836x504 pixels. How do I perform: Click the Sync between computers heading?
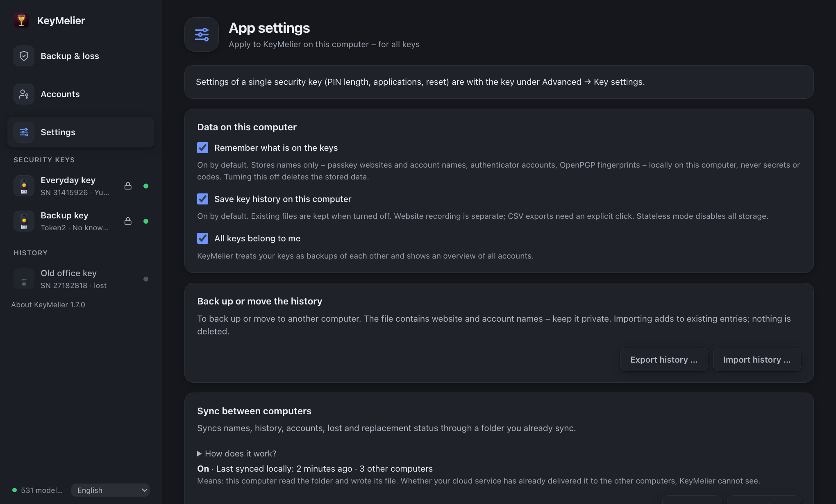tap(254, 411)
